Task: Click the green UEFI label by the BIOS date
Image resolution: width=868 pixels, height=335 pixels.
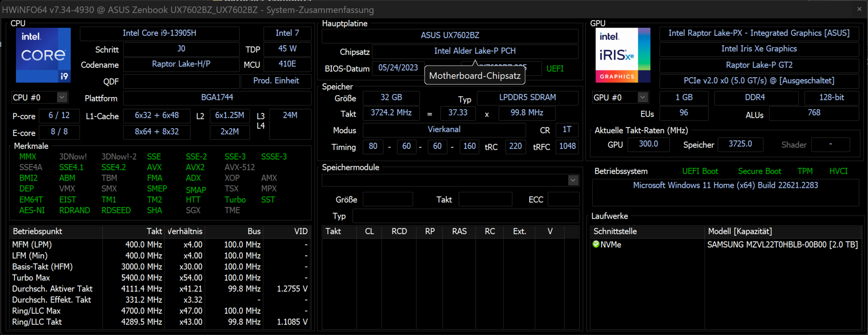Action: [x=555, y=69]
